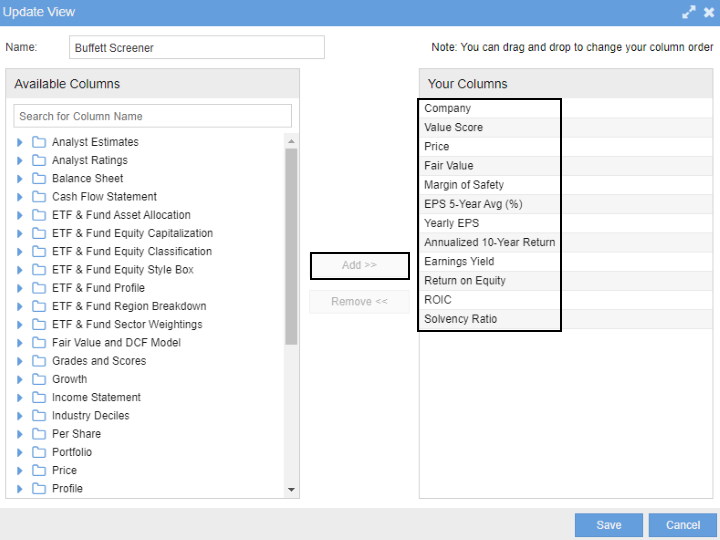
Task: Click the Available Columns scrollbar down arrow
Action: [x=292, y=490]
